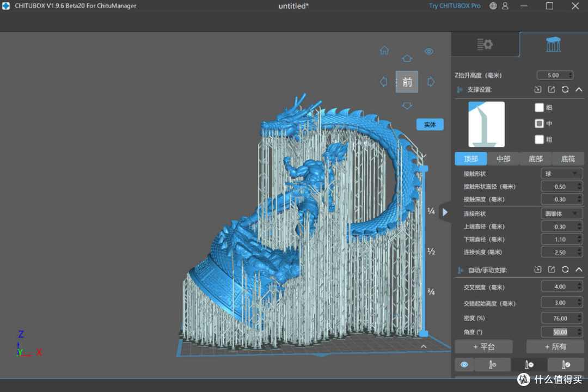Open the slice settings gear tab

[485, 44]
